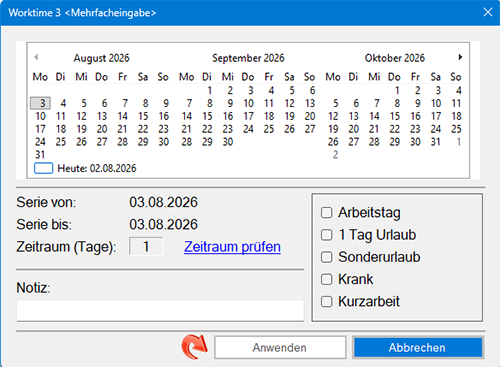Open the September 2026 month title
Screen dimensions: 500x367
248,58
